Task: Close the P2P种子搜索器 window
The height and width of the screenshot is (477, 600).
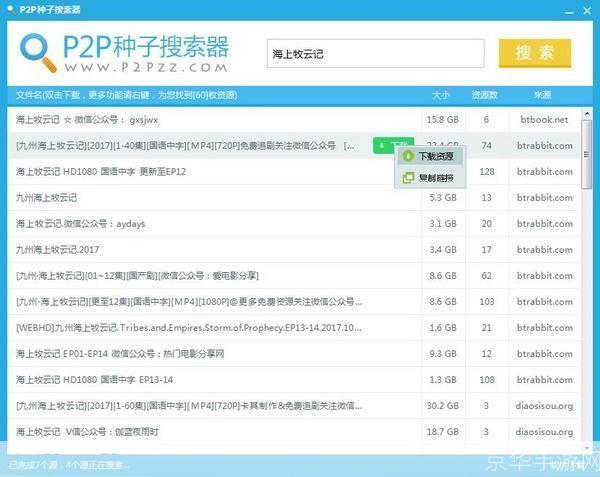Action: [587, 10]
